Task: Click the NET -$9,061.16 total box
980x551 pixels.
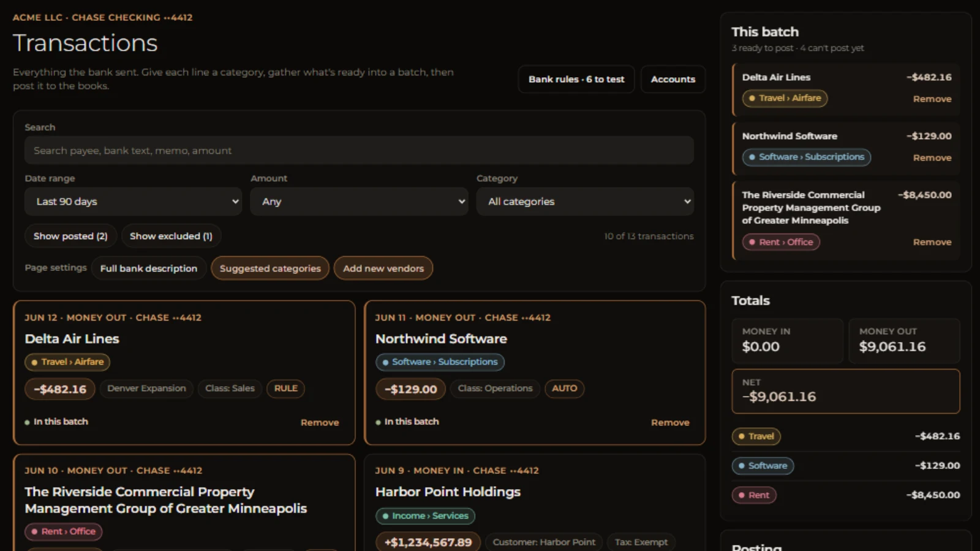Action: (x=846, y=391)
